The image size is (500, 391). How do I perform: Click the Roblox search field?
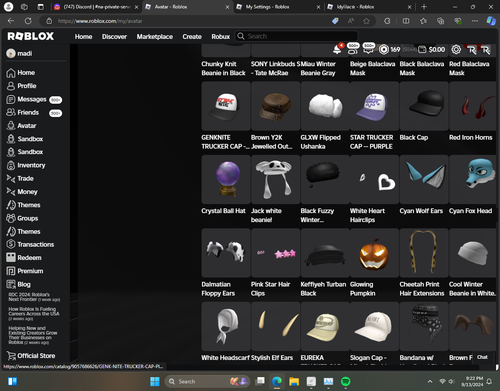[296, 36]
